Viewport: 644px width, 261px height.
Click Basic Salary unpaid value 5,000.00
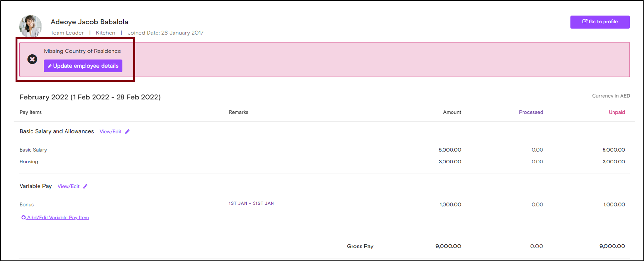pos(613,150)
